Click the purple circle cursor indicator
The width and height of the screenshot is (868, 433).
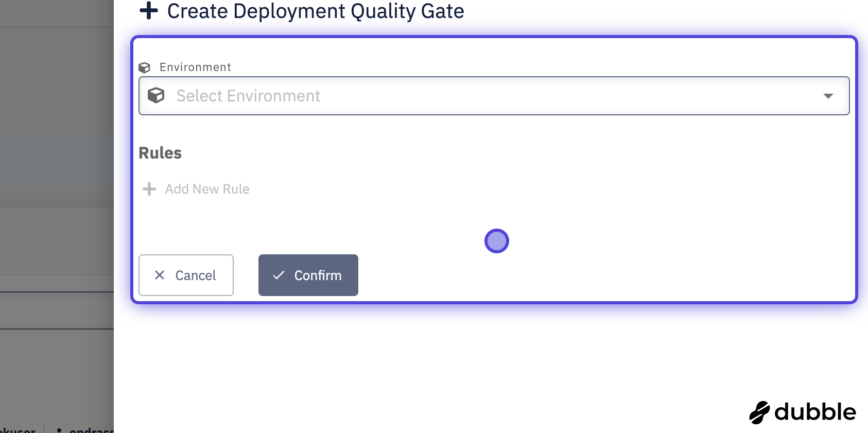pos(497,241)
